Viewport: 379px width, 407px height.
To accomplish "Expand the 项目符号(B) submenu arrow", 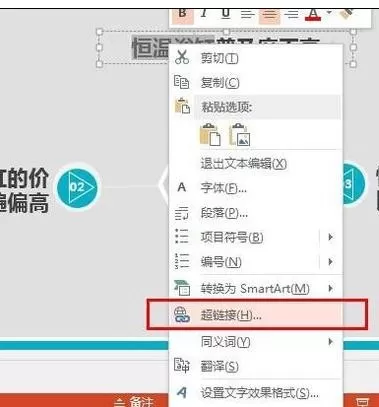I will click(330, 237).
